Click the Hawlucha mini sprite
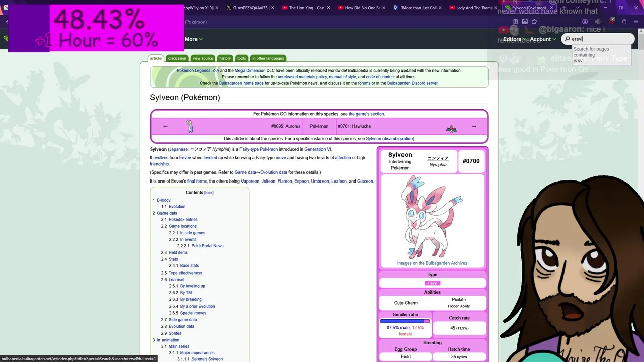This screenshot has height=362, width=644. coord(451,129)
